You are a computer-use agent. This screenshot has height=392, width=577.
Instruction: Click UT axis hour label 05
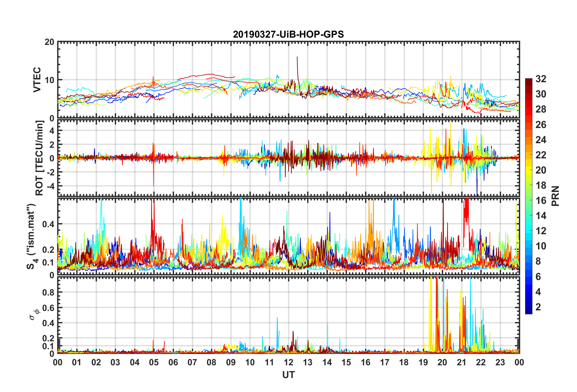click(154, 362)
